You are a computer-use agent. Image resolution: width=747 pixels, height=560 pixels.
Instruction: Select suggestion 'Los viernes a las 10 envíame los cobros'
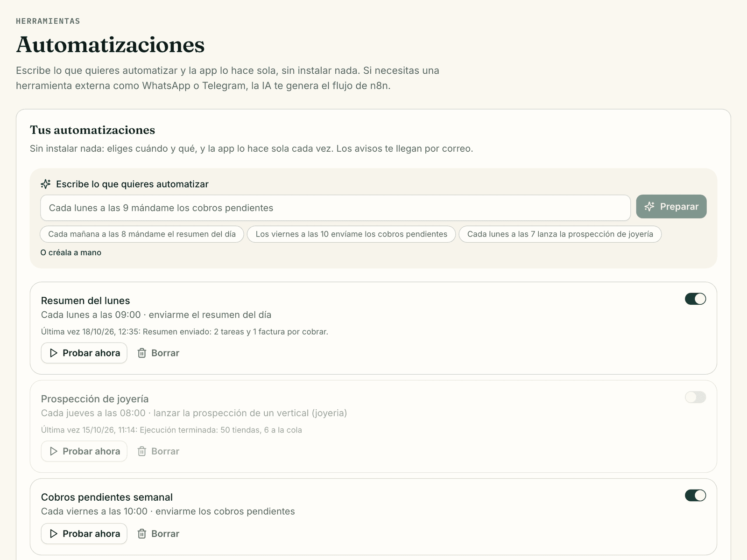[351, 234]
